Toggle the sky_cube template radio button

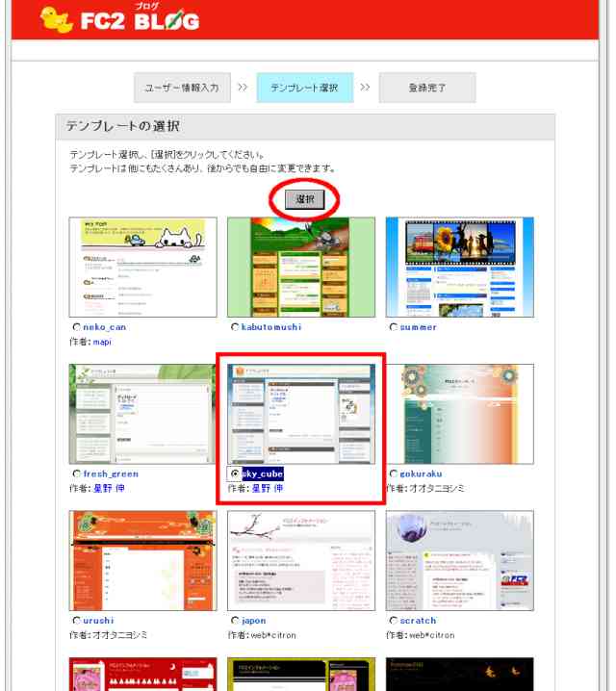pos(235,473)
